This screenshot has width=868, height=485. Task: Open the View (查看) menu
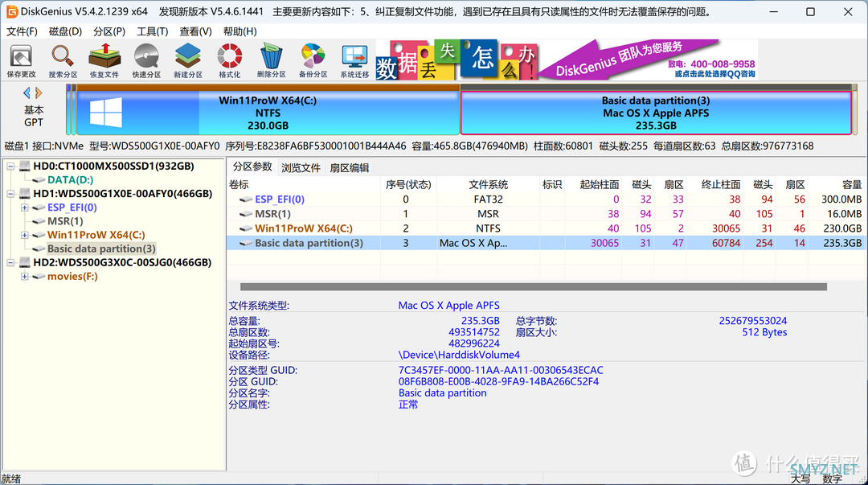pyautogui.click(x=195, y=31)
